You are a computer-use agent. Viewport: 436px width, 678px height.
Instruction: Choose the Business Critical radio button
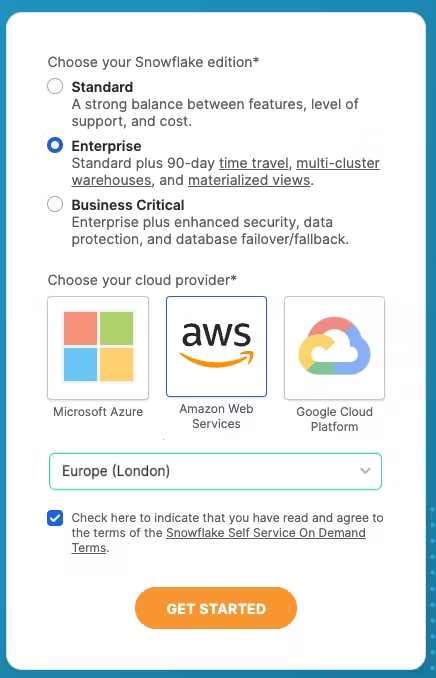pos(55,204)
